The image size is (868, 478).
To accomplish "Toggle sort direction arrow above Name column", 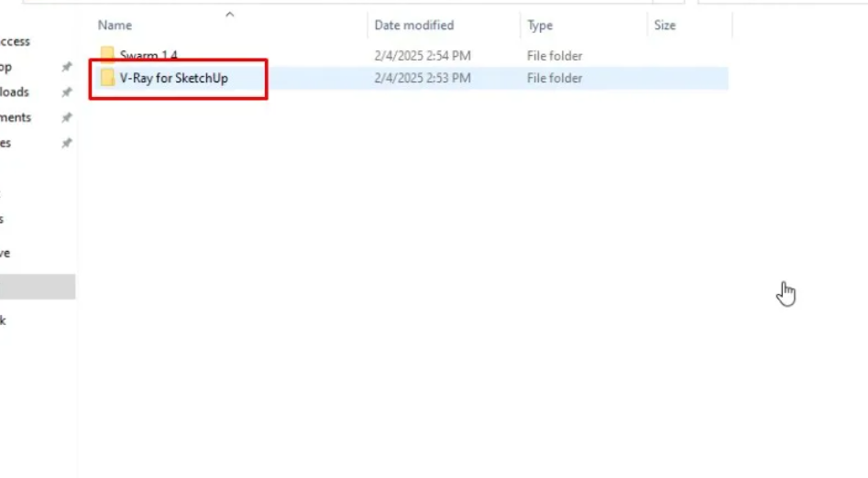I will coord(229,14).
